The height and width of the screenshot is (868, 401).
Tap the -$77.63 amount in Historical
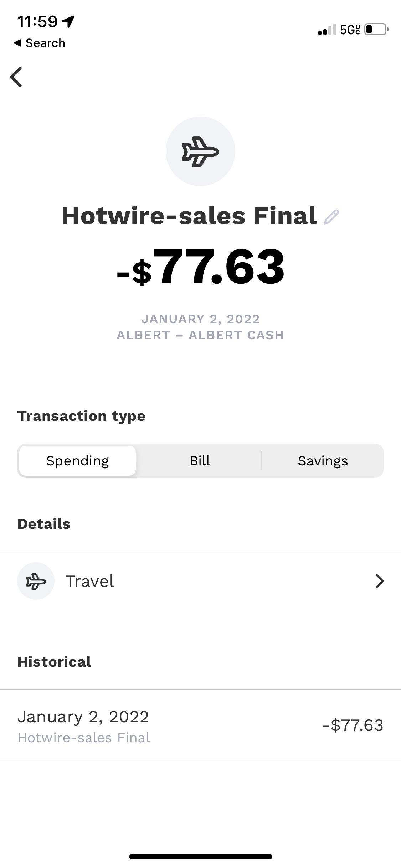tap(353, 725)
